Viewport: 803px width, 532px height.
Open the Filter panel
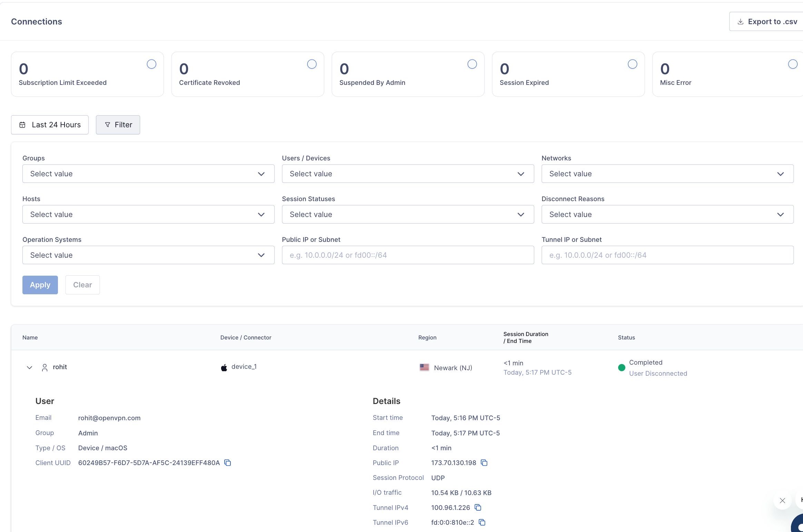pos(118,125)
